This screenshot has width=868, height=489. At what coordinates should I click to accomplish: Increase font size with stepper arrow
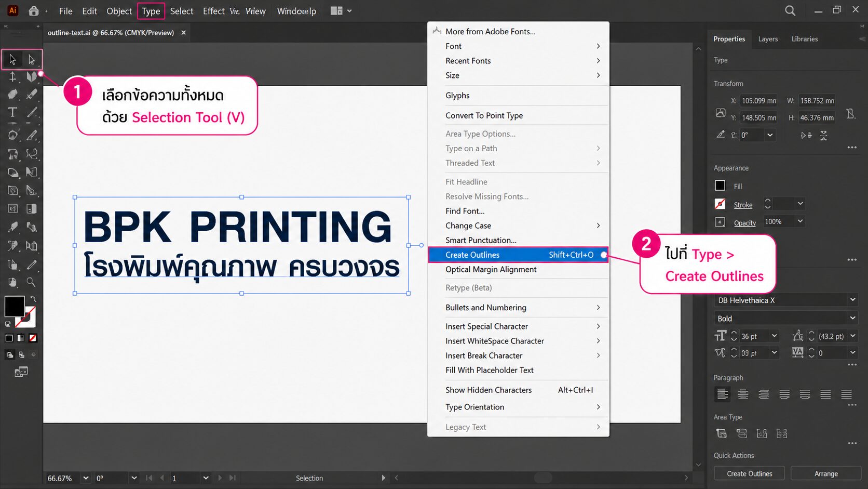point(734,333)
